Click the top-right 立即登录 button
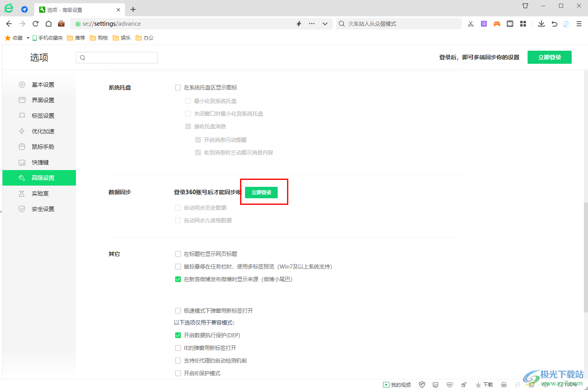 coord(550,57)
